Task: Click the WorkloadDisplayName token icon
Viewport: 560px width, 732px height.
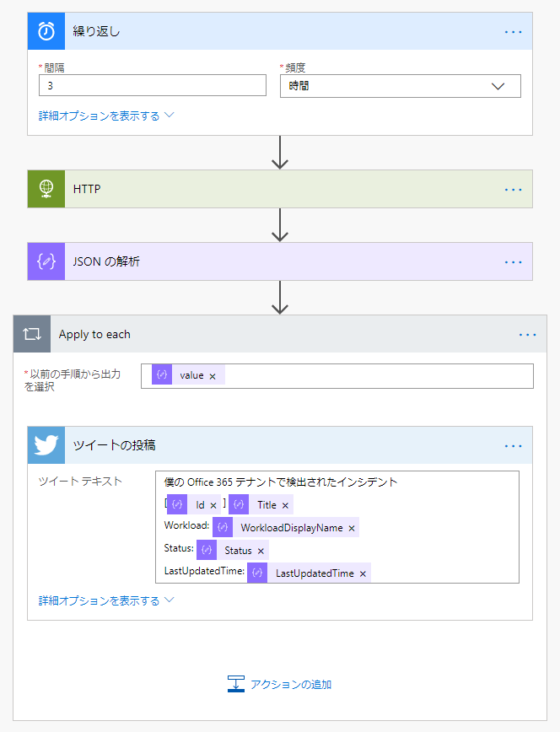Action: (x=223, y=527)
